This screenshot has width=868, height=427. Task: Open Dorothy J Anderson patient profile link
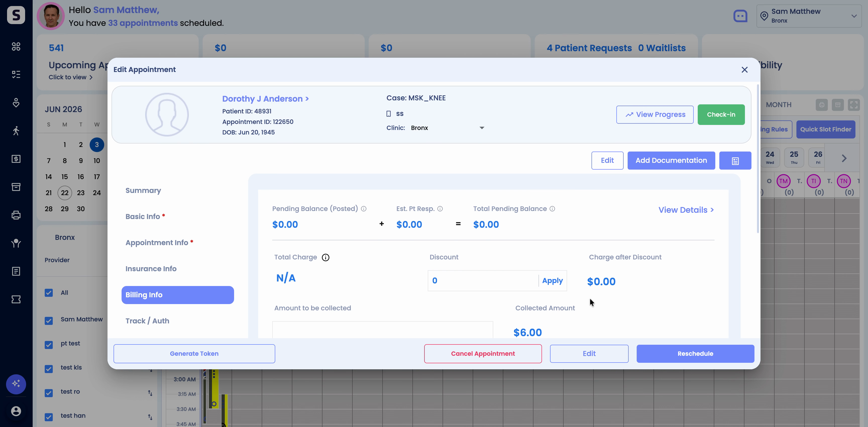[265, 99]
